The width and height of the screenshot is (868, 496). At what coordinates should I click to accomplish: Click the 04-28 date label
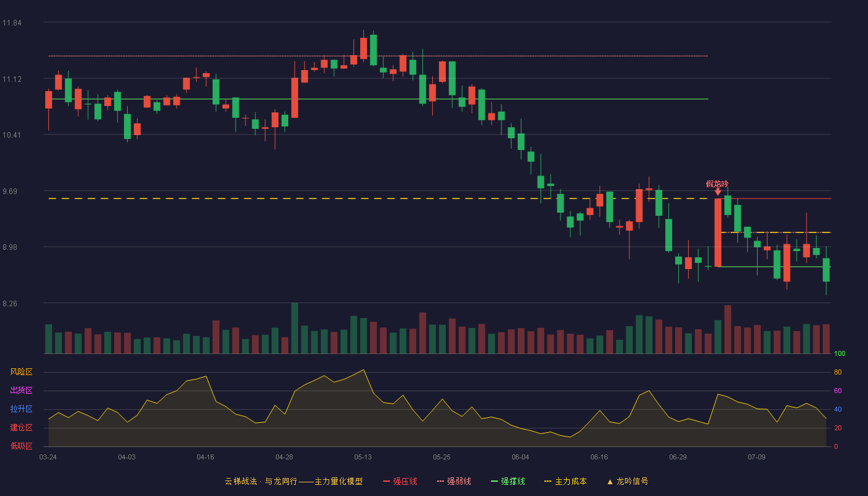pyautogui.click(x=284, y=457)
